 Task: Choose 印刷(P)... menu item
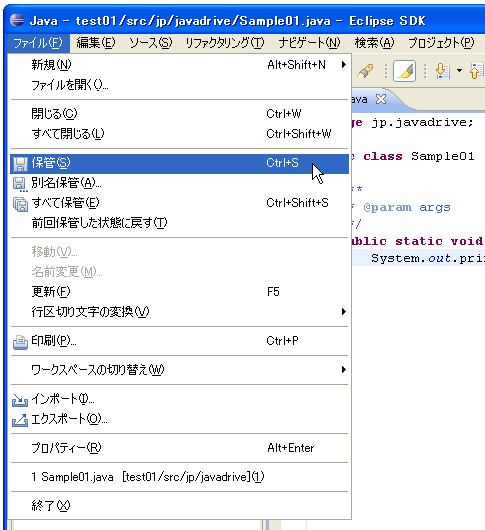coord(179,341)
